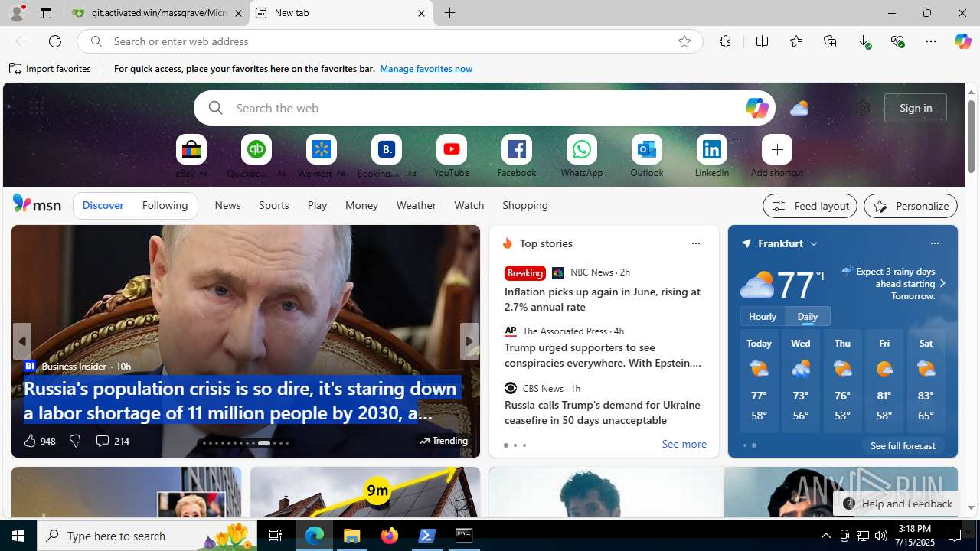Click Manage favorites now link
The width and height of the screenshot is (980, 551).
(426, 69)
